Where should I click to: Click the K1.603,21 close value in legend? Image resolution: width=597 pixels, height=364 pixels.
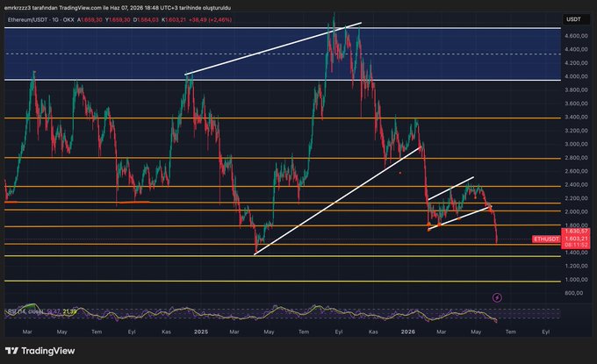coord(174,20)
